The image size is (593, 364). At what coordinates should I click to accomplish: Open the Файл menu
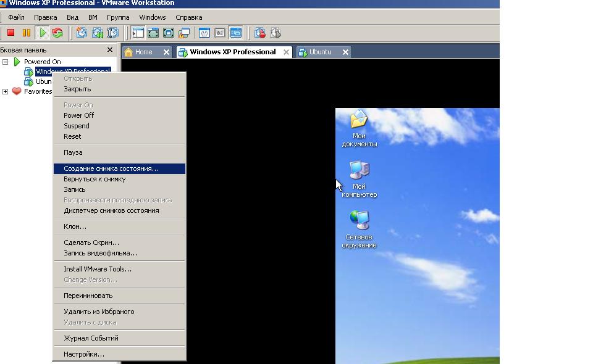(x=16, y=17)
